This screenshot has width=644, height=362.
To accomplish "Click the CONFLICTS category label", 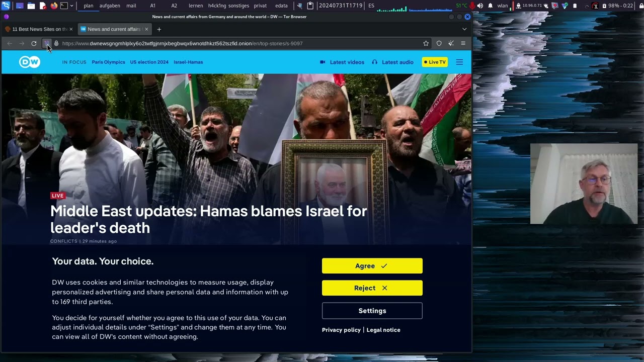I will [64, 241].
